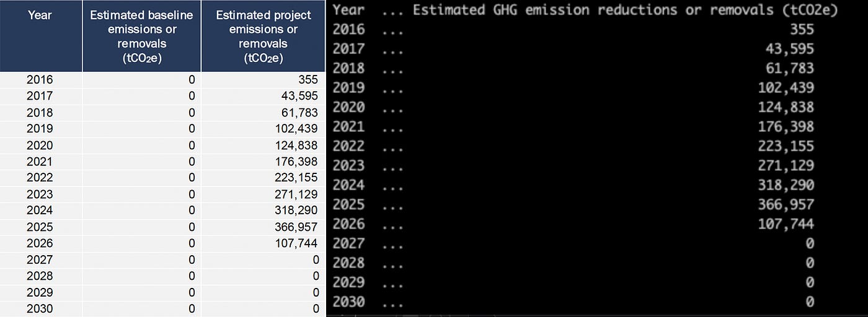The width and height of the screenshot is (868, 317).
Task: Click 2022 in the terminal output
Action: click(x=349, y=146)
